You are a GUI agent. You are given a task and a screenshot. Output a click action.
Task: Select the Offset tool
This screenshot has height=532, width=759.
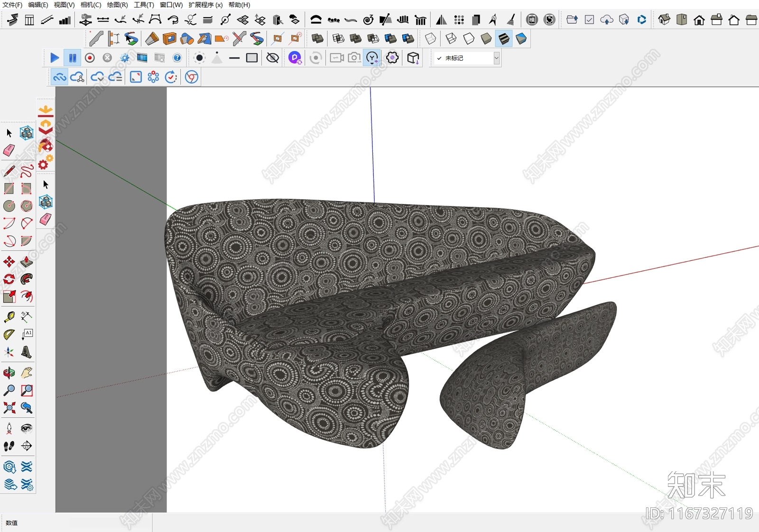click(27, 297)
